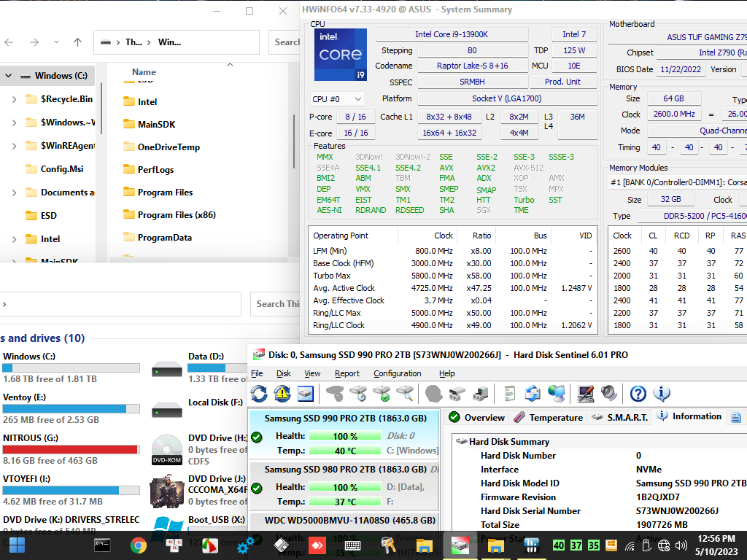The height and width of the screenshot is (560, 747).
Task: Switch to the Temperature tab
Action: pyautogui.click(x=549, y=418)
